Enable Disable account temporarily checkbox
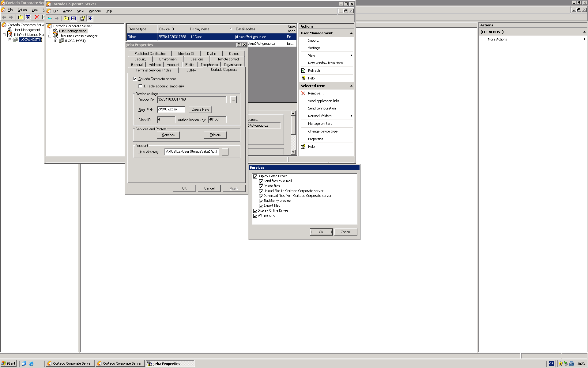 pyautogui.click(x=141, y=86)
